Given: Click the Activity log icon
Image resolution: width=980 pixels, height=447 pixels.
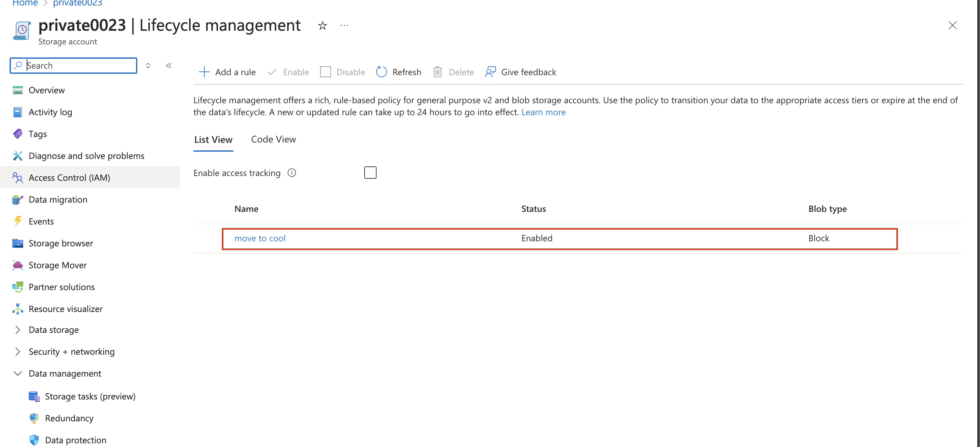Looking at the screenshot, I should [x=17, y=112].
